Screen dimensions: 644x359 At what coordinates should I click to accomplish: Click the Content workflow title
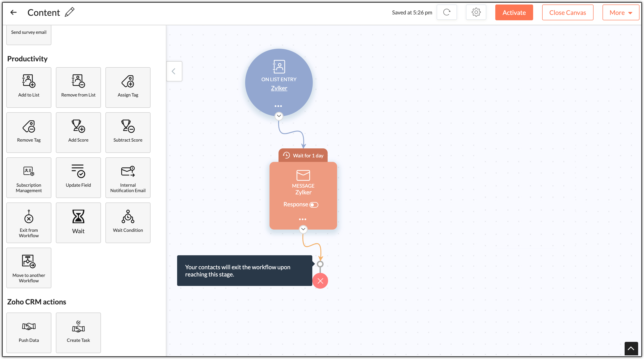tap(44, 12)
